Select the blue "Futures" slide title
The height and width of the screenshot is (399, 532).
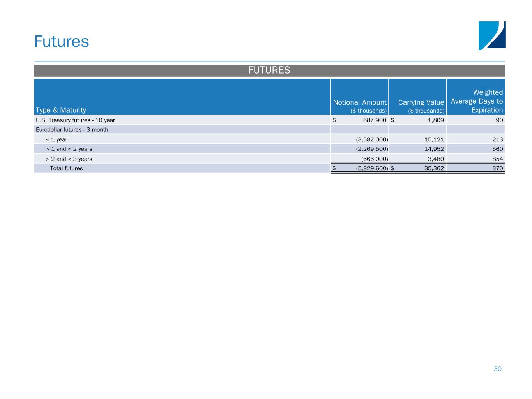coord(62,42)
